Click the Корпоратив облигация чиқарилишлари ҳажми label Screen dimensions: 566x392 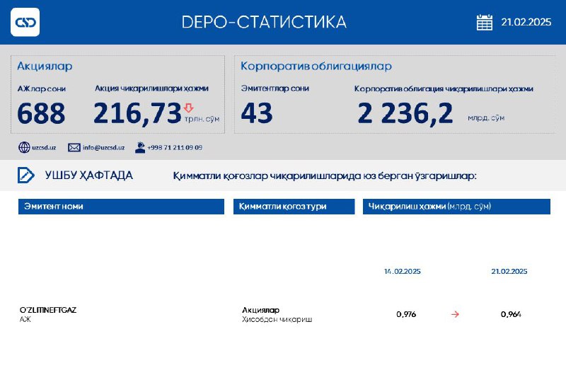coord(444,88)
